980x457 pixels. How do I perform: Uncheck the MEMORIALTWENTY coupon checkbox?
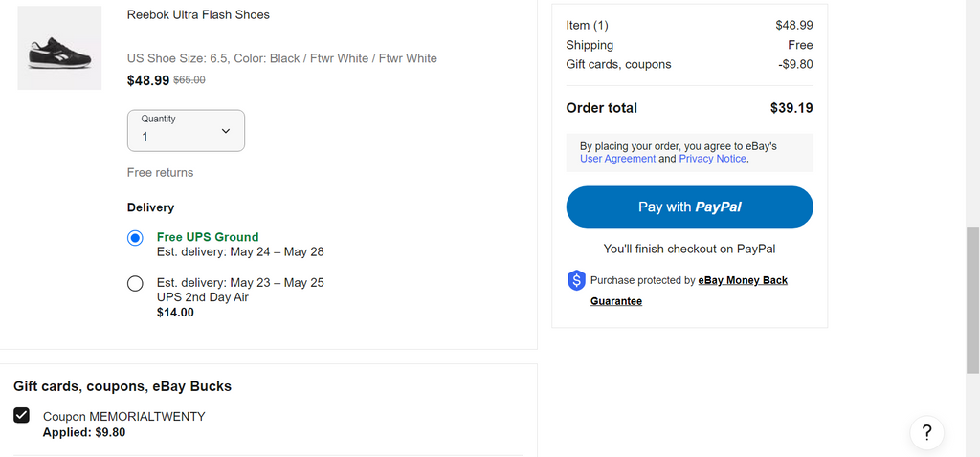22,416
